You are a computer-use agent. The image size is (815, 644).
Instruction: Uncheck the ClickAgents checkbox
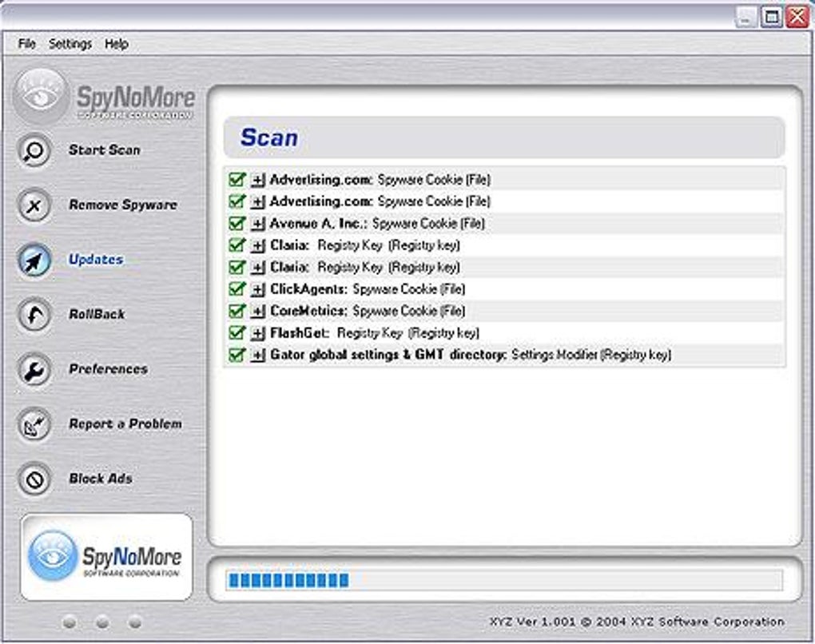pos(237,288)
